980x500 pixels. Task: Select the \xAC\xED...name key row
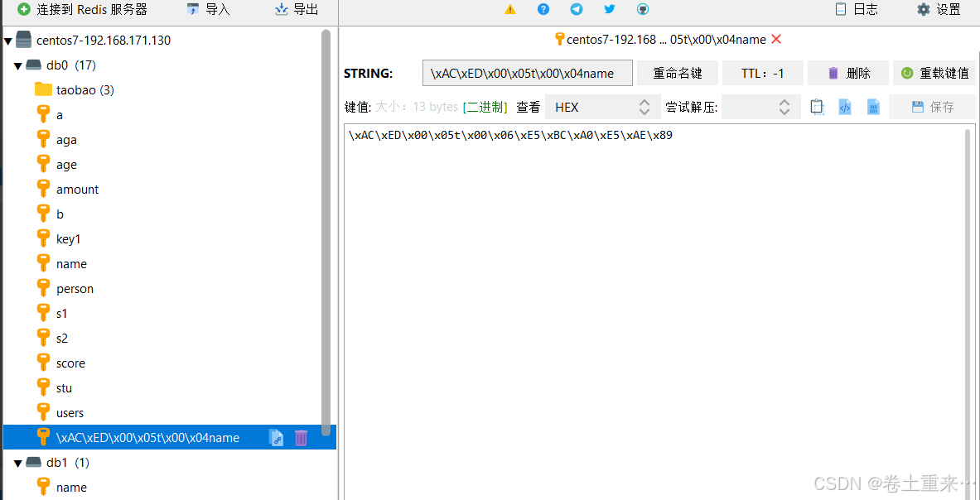pyautogui.click(x=169, y=438)
